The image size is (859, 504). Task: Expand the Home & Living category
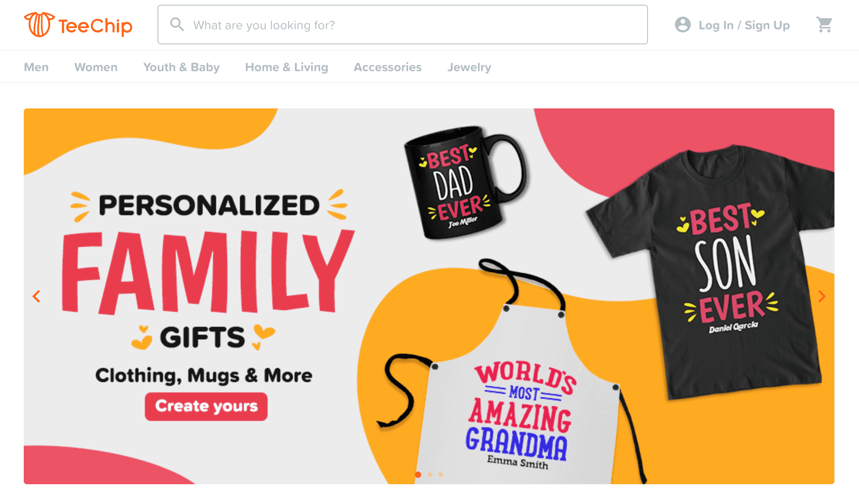pos(287,67)
